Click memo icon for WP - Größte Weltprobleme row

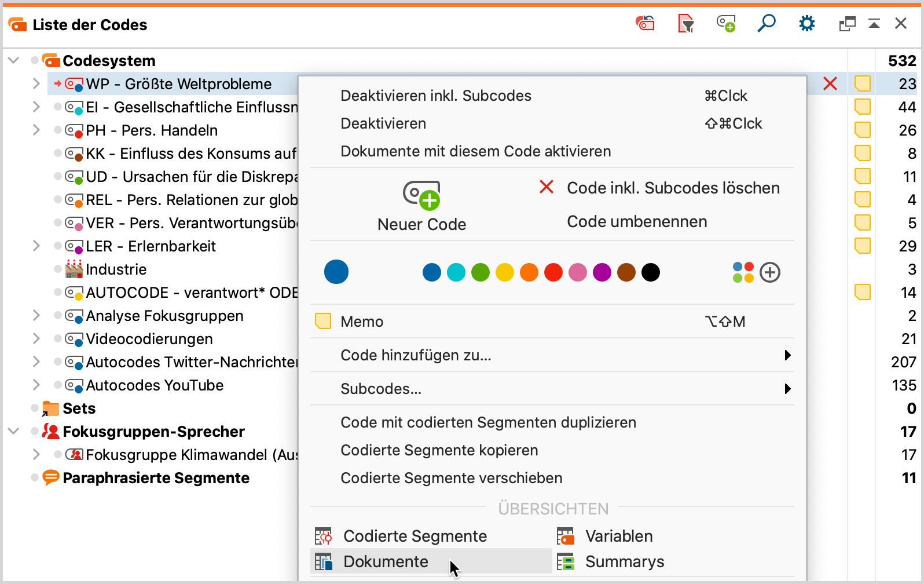point(863,84)
